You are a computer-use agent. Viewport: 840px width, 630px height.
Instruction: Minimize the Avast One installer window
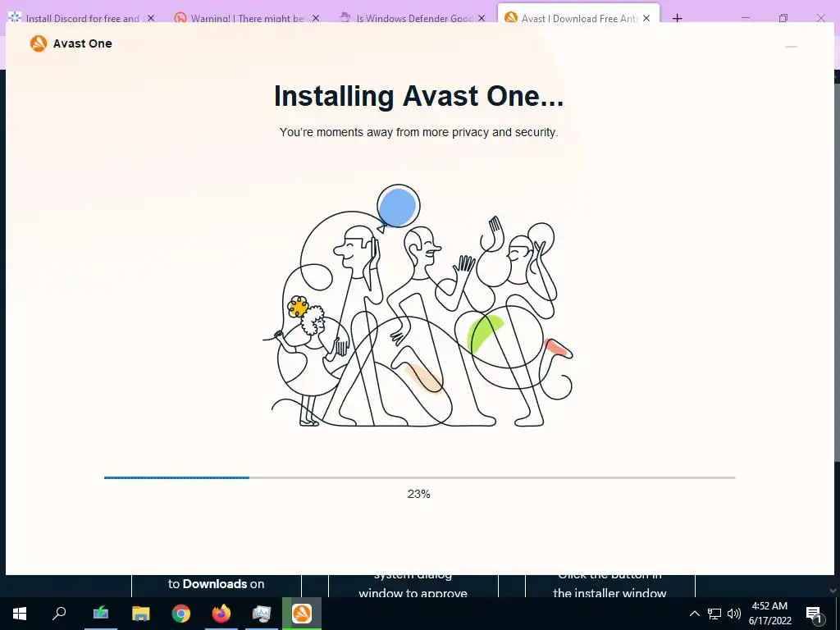(x=791, y=47)
